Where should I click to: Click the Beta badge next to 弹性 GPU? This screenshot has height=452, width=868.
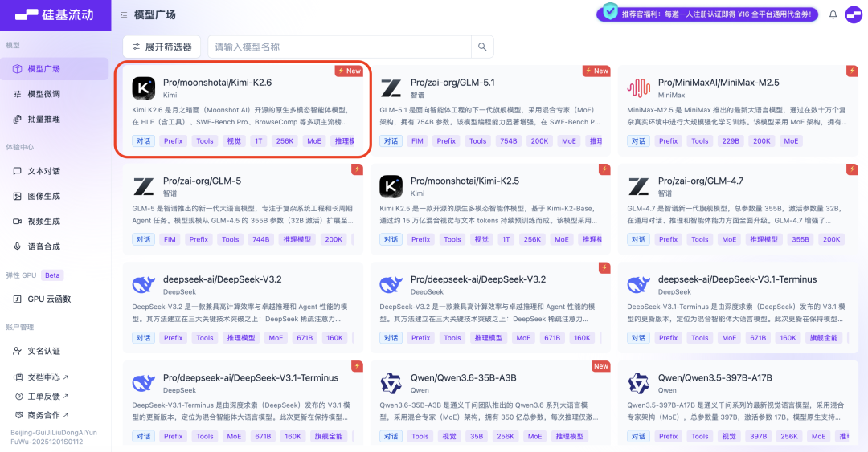pyautogui.click(x=52, y=275)
